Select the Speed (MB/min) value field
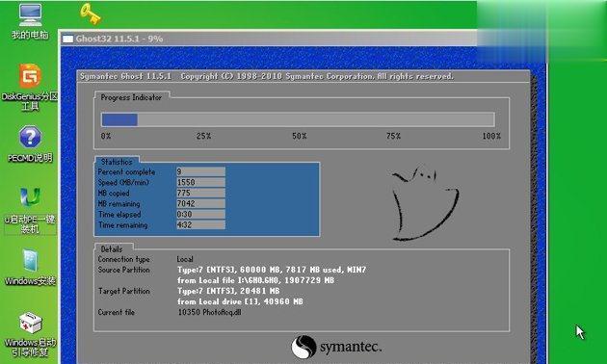Image resolution: width=607 pixels, height=364 pixels. [200, 182]
